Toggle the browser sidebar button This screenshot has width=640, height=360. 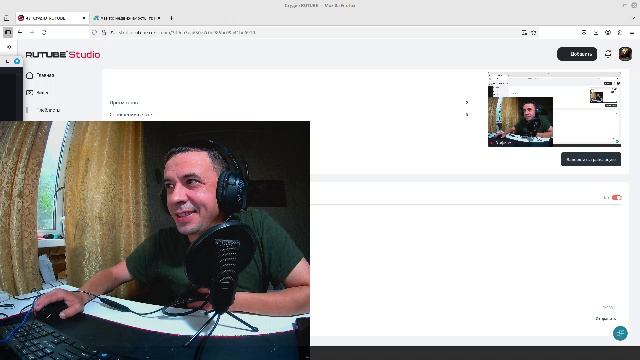coord(8,32)
